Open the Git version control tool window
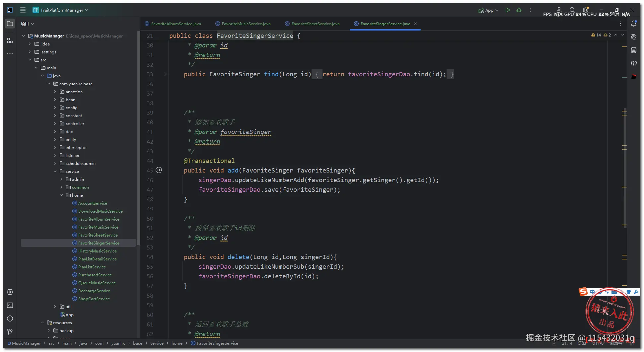The height and width of the screenshot is (352, 644). pos(10,332)
